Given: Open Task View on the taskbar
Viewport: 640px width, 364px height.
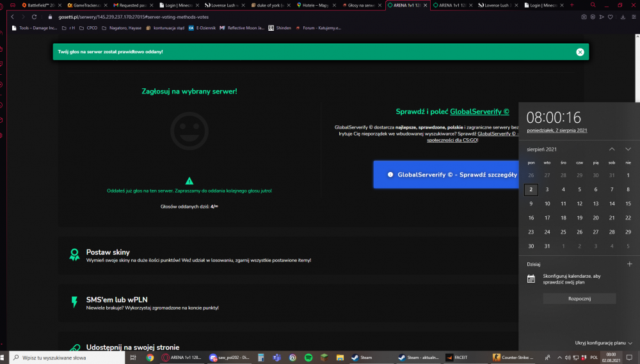Looking at the screenshot, I should pyautogui.click(x=132, y=358).
